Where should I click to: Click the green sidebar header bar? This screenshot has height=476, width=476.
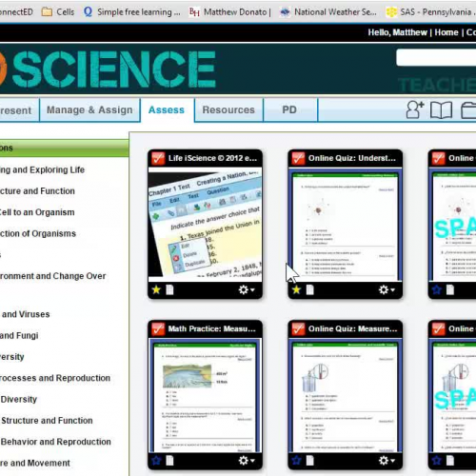(64, 149)
